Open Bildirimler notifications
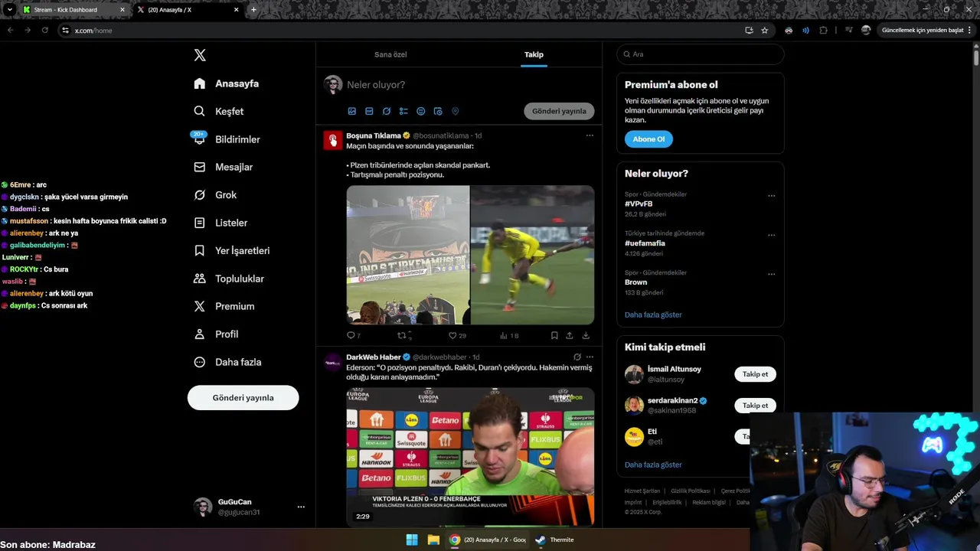Image resolution: width=980 pixels, height=551 pixels. pos(227,139)
